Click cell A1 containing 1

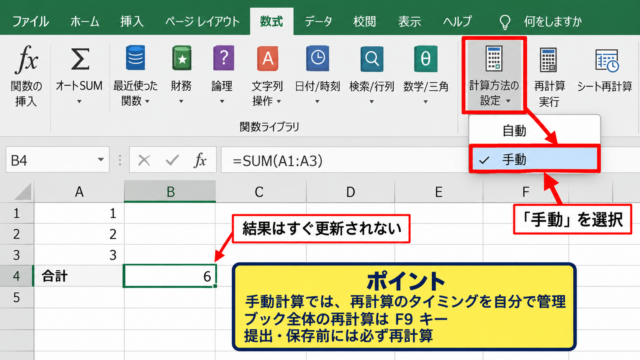point(79,213)
